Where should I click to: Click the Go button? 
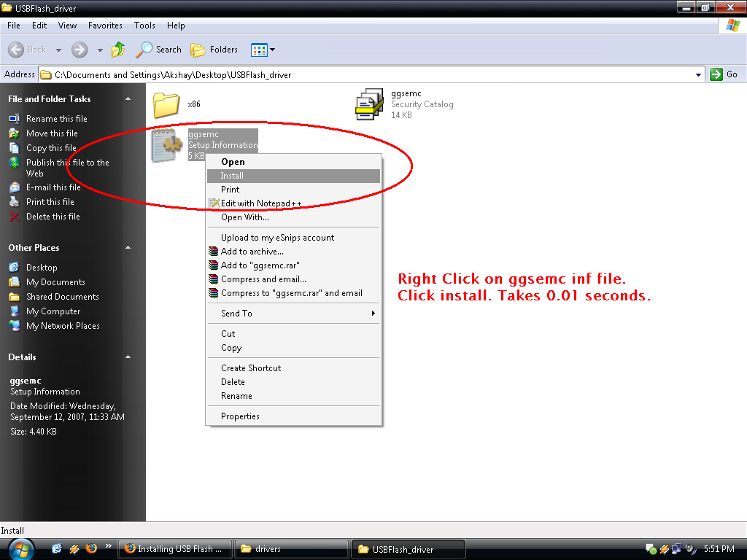coord(724,74)
